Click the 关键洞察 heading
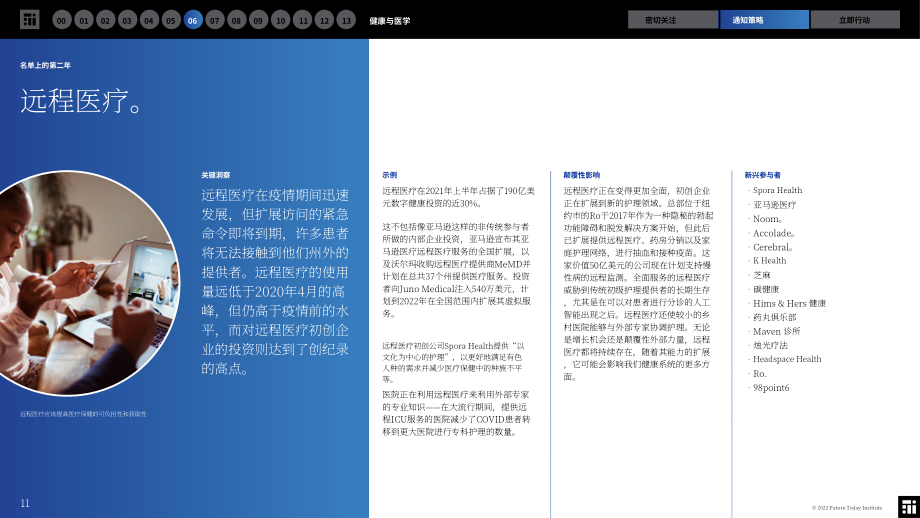Screen dimensions: 920x518 (x=216, y=175)
